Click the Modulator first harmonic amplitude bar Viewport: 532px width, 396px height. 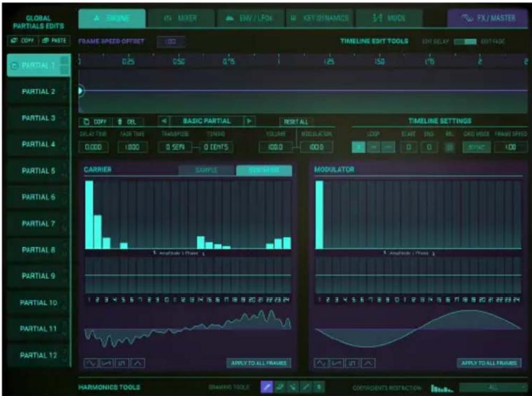click(x=319, y=214)
